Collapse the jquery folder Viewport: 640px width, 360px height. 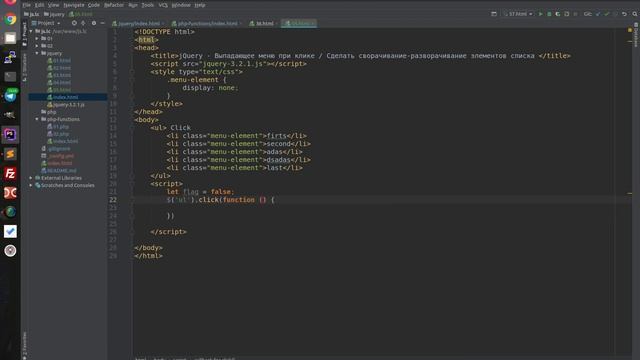click(37, 53)
